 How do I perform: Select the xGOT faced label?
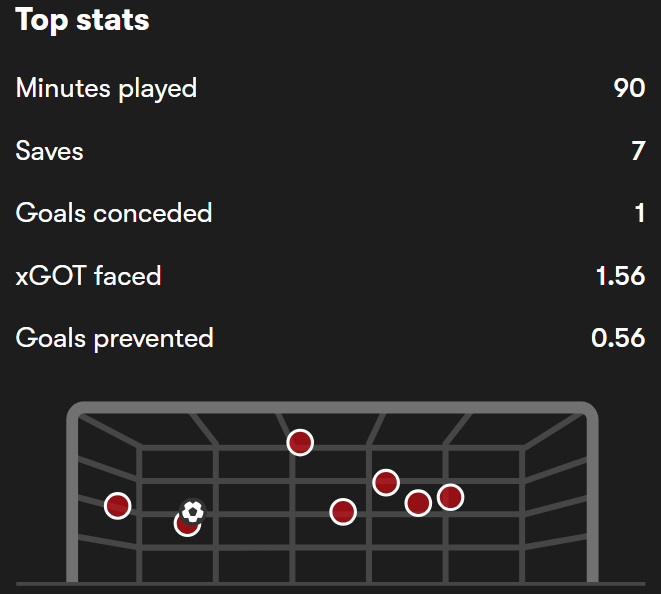[x=88, y=275]
